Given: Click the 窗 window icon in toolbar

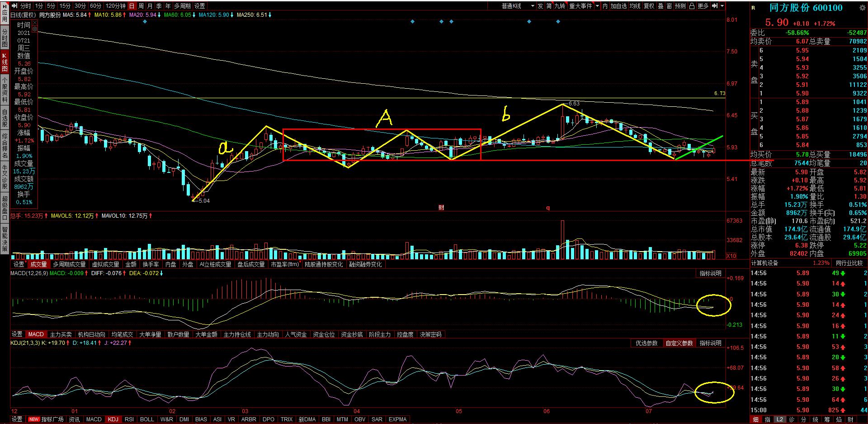Looking at the screenshot, I should click(669, 6).
